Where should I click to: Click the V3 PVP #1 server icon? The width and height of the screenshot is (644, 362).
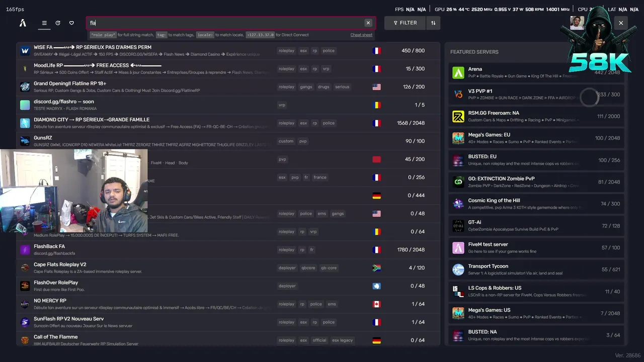click(x=458, y=95)
